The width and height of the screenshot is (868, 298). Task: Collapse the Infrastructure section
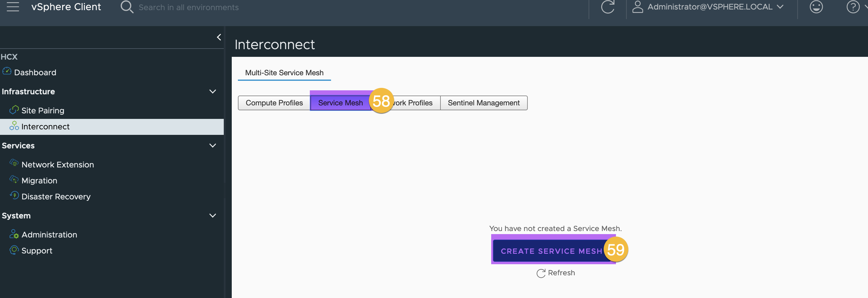[x=213, y=92]
